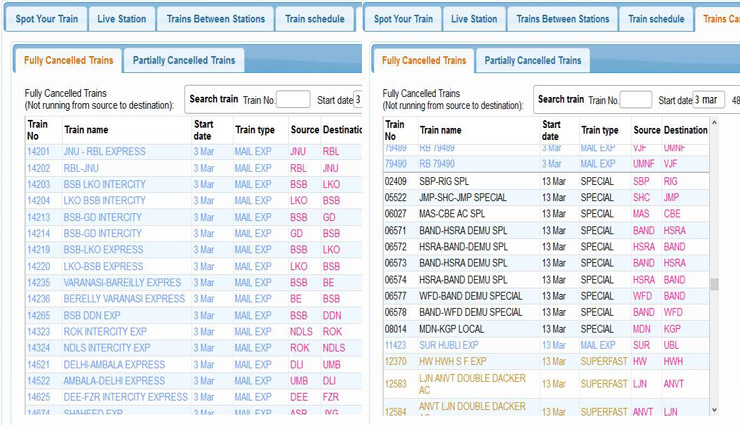Select BERELLY VARANASI EXPRESS row
This screenshot has width=740, height=425.
click(x=193, y=299)
